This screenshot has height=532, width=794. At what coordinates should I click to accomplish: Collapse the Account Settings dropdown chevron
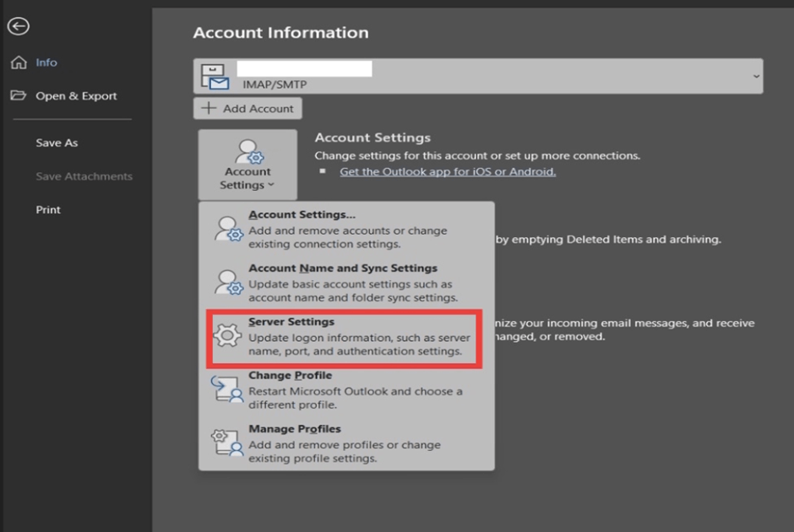pos(271,185)
